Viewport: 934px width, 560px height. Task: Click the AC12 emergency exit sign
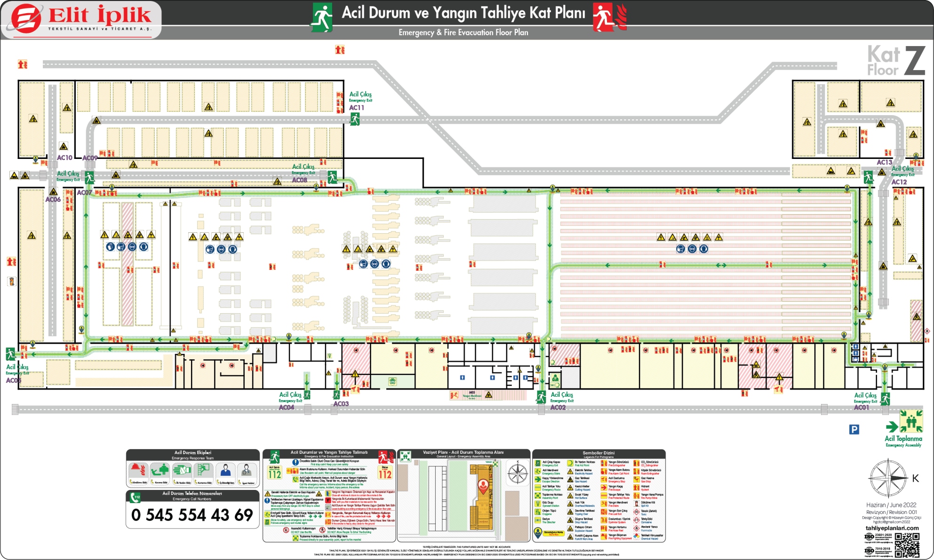pos(868,177)
